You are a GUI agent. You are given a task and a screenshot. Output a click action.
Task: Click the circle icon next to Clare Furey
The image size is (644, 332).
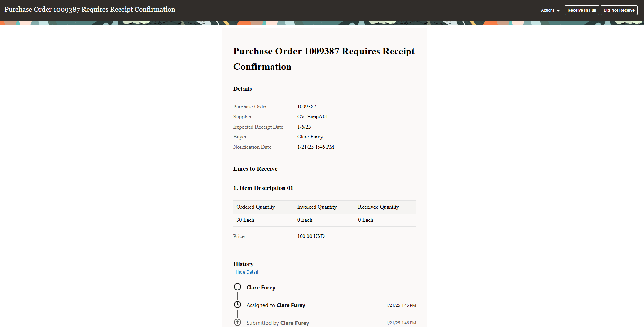pyautogui.click(x=237, y=287)
